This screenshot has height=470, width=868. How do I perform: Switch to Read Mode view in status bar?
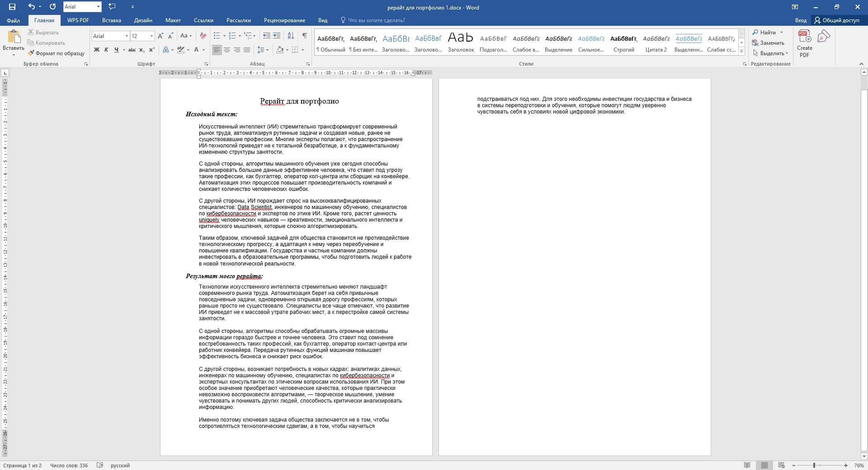point(747,465)
